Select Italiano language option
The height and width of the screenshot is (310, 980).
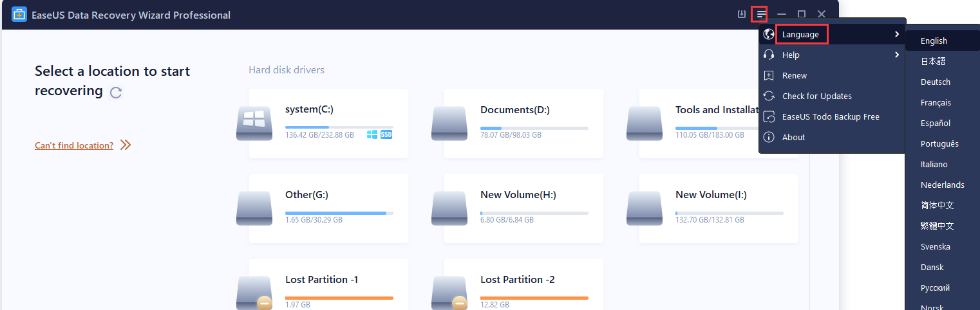point(943,164)
